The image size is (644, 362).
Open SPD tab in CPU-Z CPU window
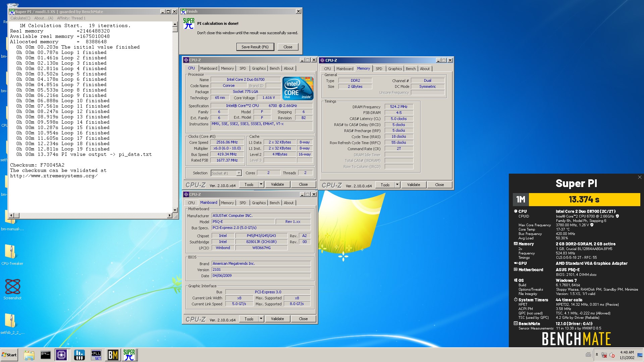[243, 68]
